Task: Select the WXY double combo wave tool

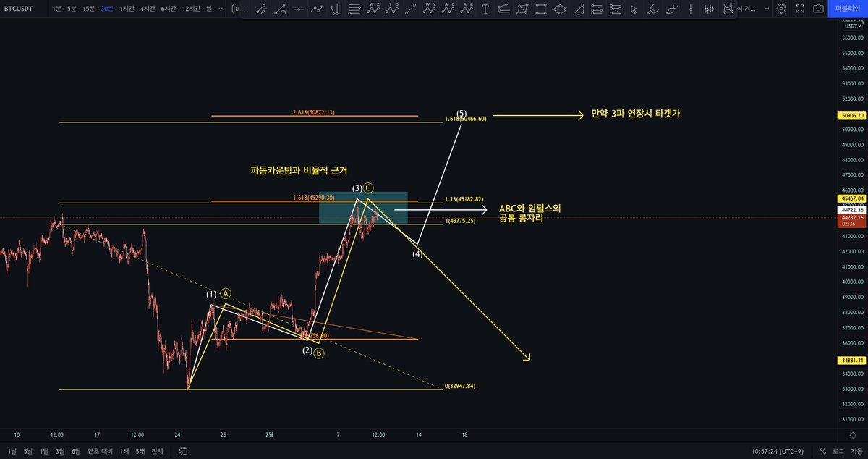Action: [x=429, y=10]
